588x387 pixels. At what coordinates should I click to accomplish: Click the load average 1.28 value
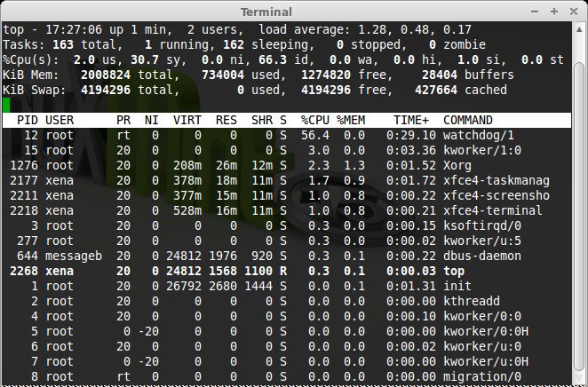point(372,29)
